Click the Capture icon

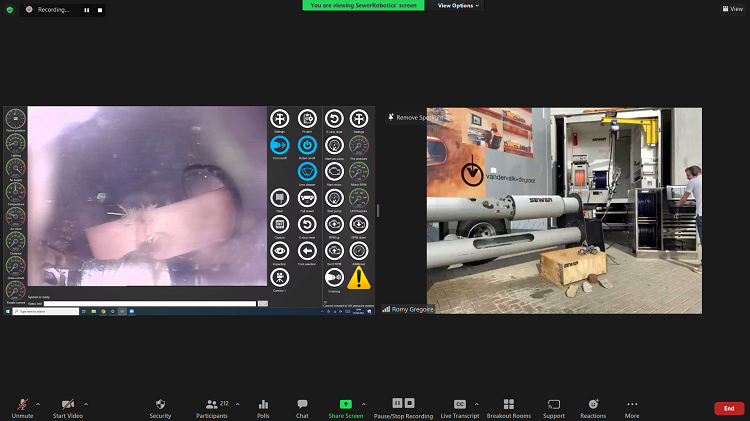pyautogui.click(x=280, y=224)
